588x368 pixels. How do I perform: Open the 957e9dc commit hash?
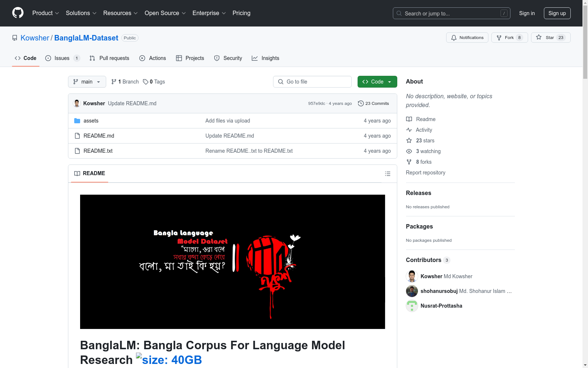coord(317,103)
